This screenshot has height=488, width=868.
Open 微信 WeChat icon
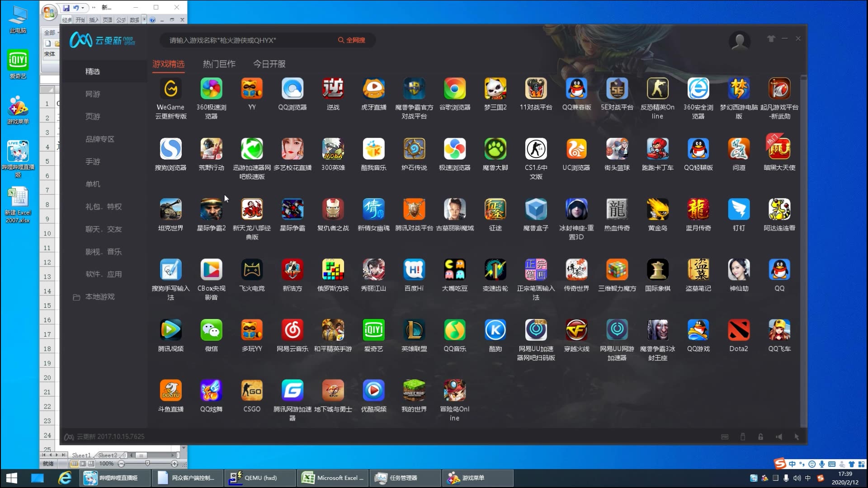point(211,330)
